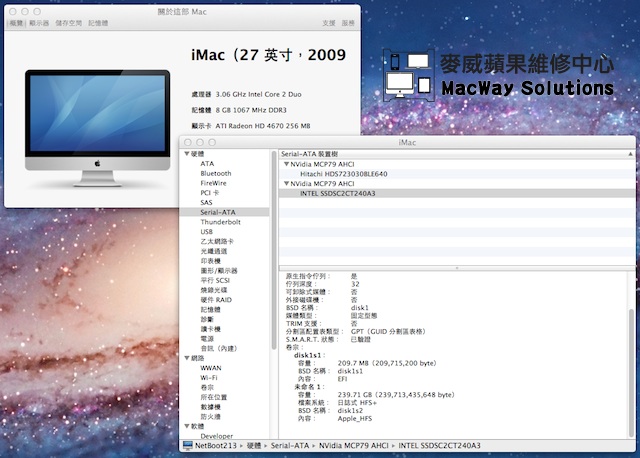Click NetBoot213 in the path bar
The width and height of the screenshot is (640, 458).
216,445
